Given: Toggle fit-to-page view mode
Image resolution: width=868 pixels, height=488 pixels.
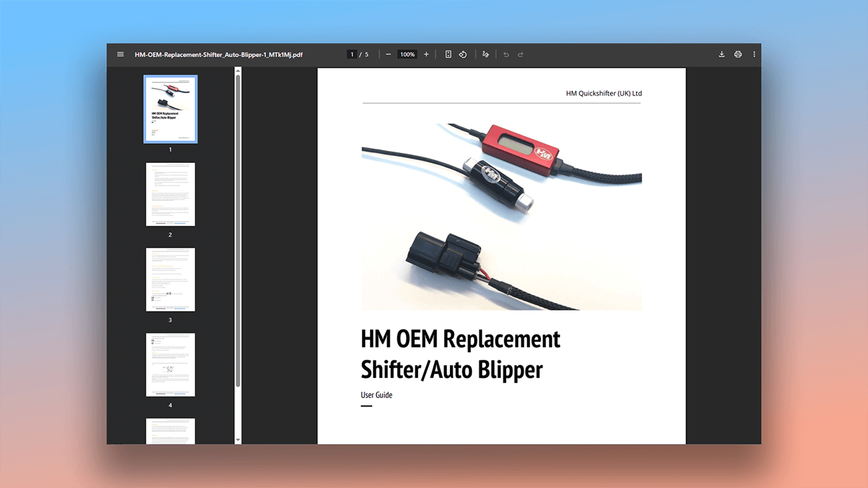Looking at the screenshot, I should coord(448,54).
